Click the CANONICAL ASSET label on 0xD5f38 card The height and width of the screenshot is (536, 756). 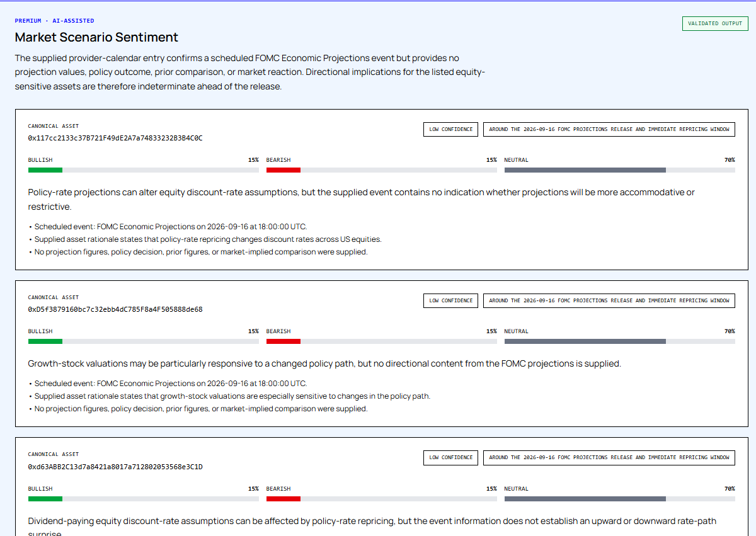pos(54,297)
